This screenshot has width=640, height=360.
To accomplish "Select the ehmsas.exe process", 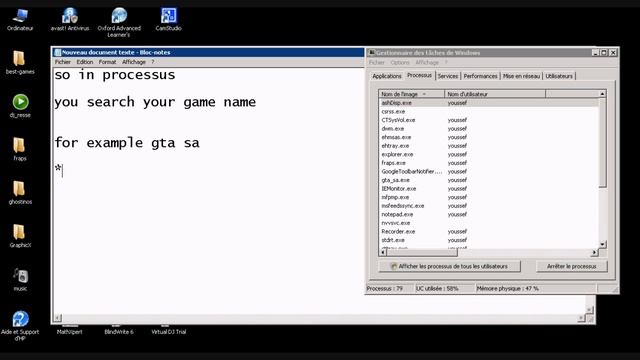I will (489, 137).
